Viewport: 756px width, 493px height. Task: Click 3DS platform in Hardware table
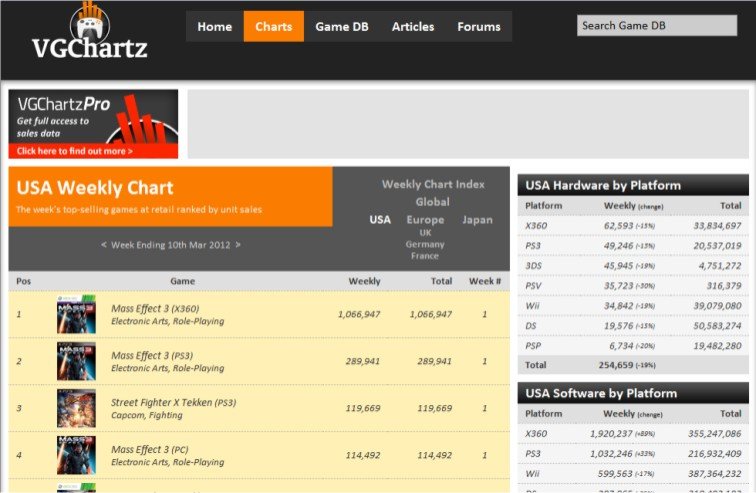(533, 266)
